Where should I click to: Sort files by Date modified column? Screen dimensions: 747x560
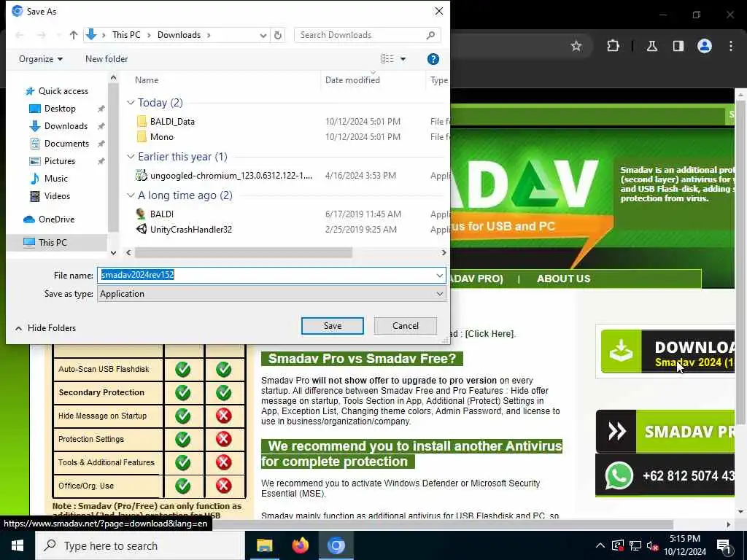pos(352,80)
